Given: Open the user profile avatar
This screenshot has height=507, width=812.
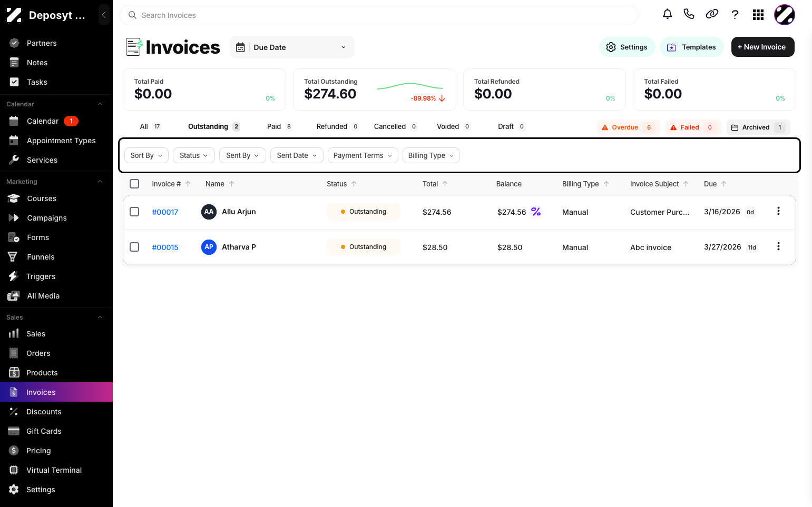Looking at the screenshot, I should (x=784, y=15).
